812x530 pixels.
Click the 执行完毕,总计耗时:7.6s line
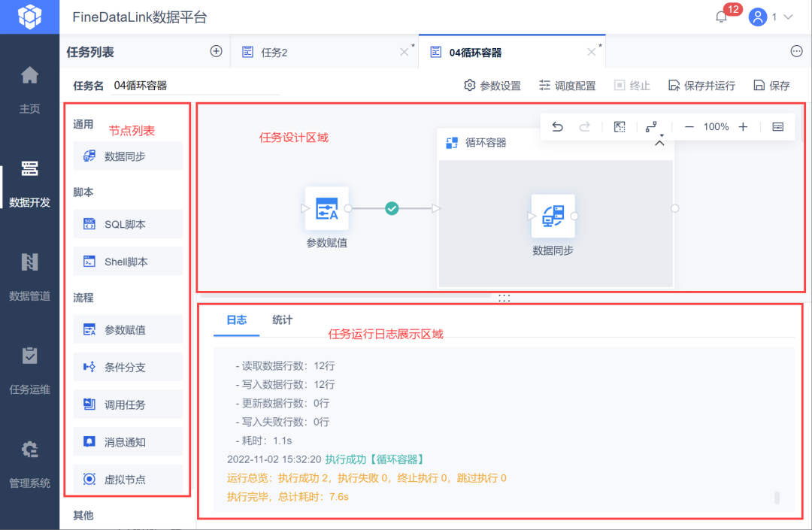pyautogui.click(x=288, y=496)
